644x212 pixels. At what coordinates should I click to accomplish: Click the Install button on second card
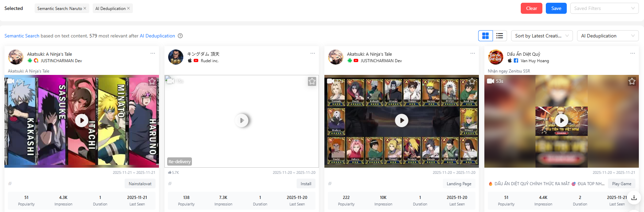click(x=306, y=183)
